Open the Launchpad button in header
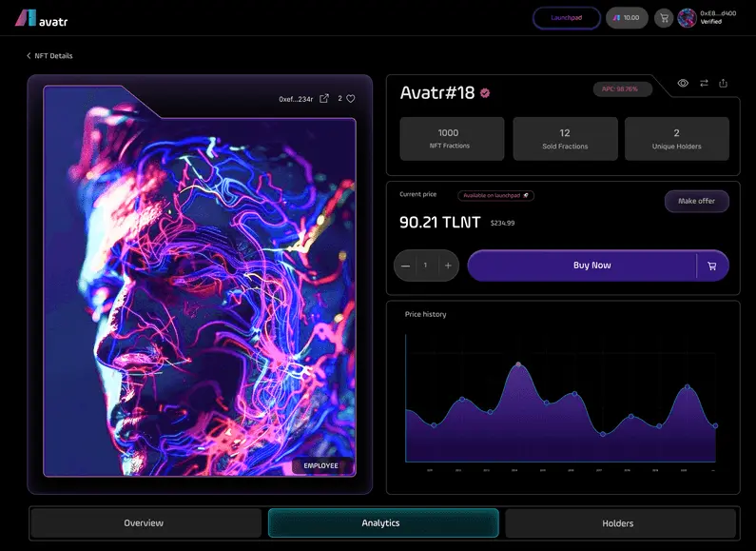 click(x=567, y=18)
